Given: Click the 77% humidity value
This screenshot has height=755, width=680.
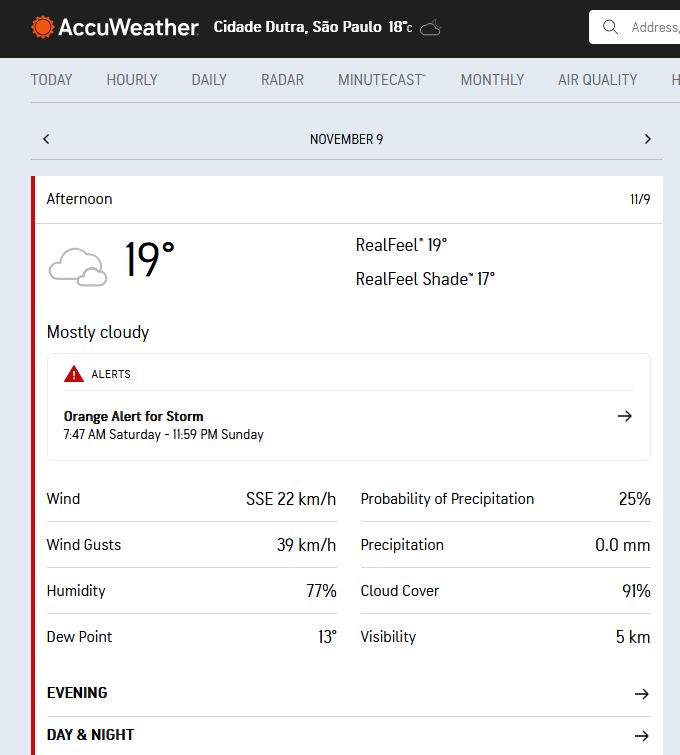Looking at the screenshot, I should [321, 591].
